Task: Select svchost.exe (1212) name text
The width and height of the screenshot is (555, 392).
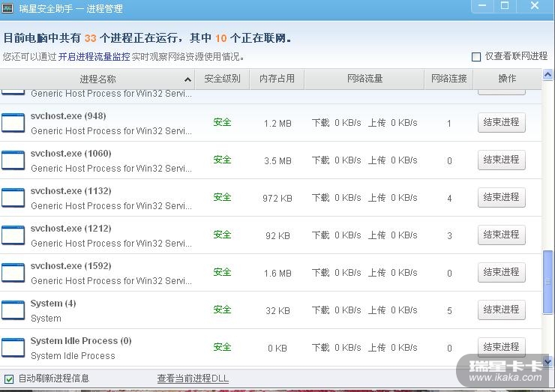Action: [x=70, y=229]
